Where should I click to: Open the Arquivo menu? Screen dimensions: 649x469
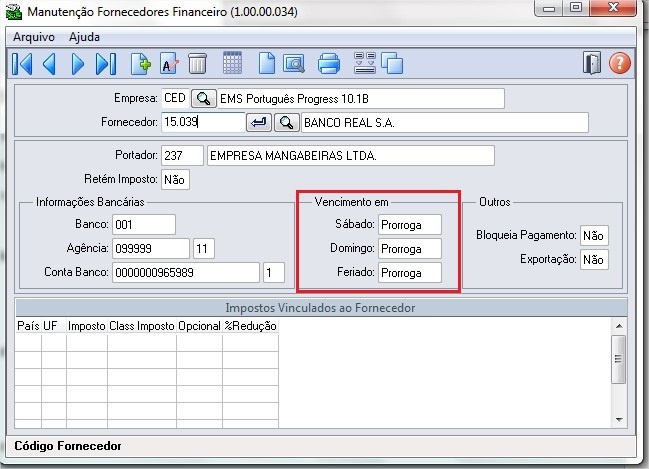tap(34, 37)
